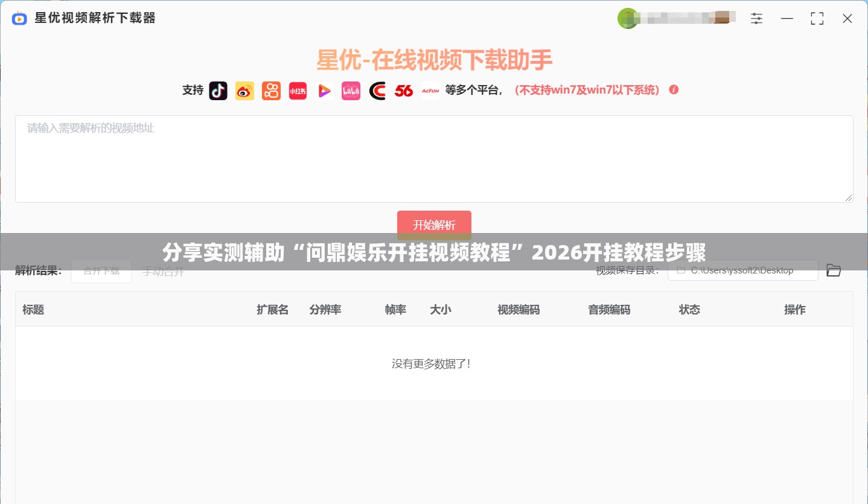The height and width of the screenshot is (504, 868).
Task: Click the TikTok platform icon
Action: [218, 91]
